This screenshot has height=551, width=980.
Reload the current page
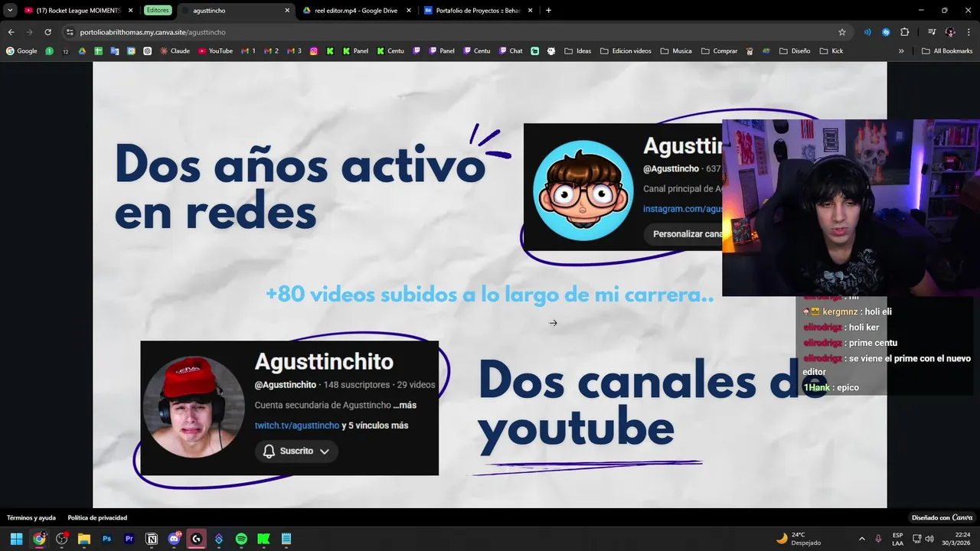[47, 32]
